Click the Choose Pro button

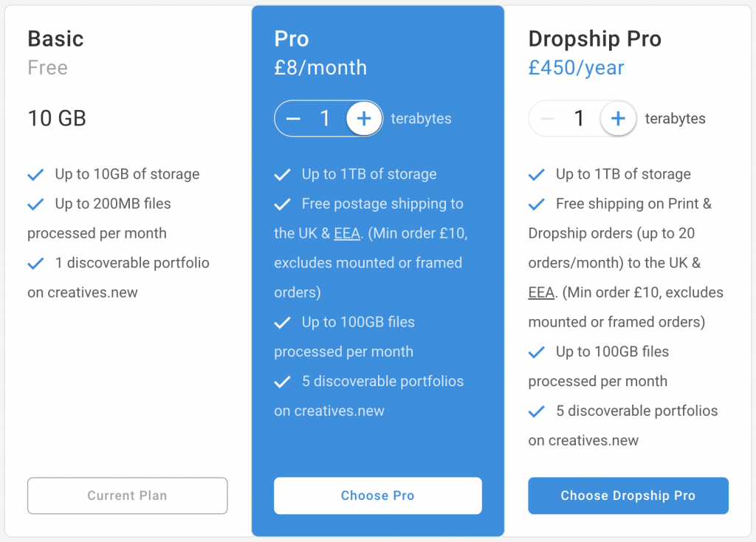click(377, 495)
